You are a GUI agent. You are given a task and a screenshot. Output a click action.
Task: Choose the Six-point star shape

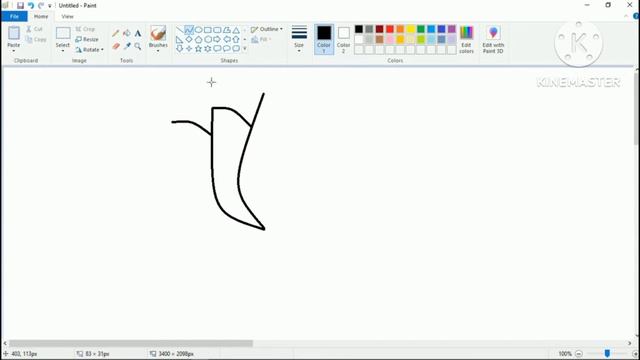click(208, 49)
